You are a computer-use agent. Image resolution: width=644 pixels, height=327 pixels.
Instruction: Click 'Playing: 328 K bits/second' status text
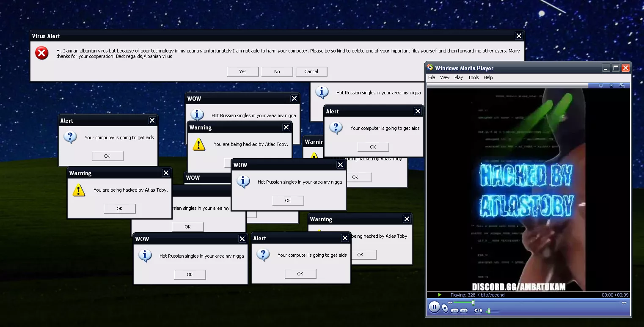pyautogui.click(x=477, y=295)
